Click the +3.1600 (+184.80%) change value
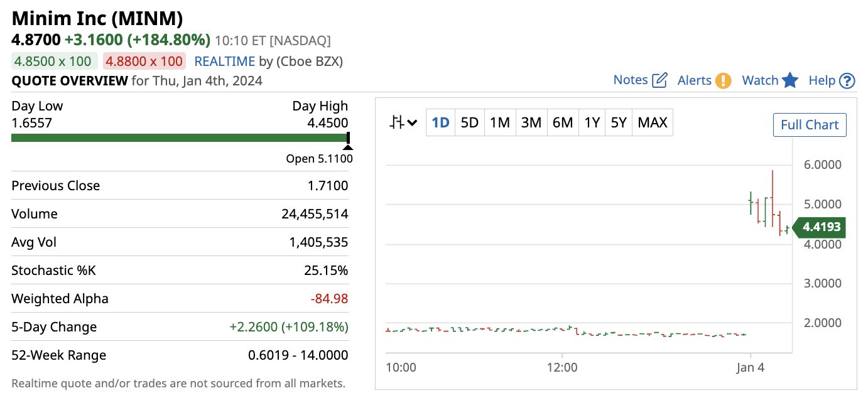The image size is (868, 398). point(138,40)
